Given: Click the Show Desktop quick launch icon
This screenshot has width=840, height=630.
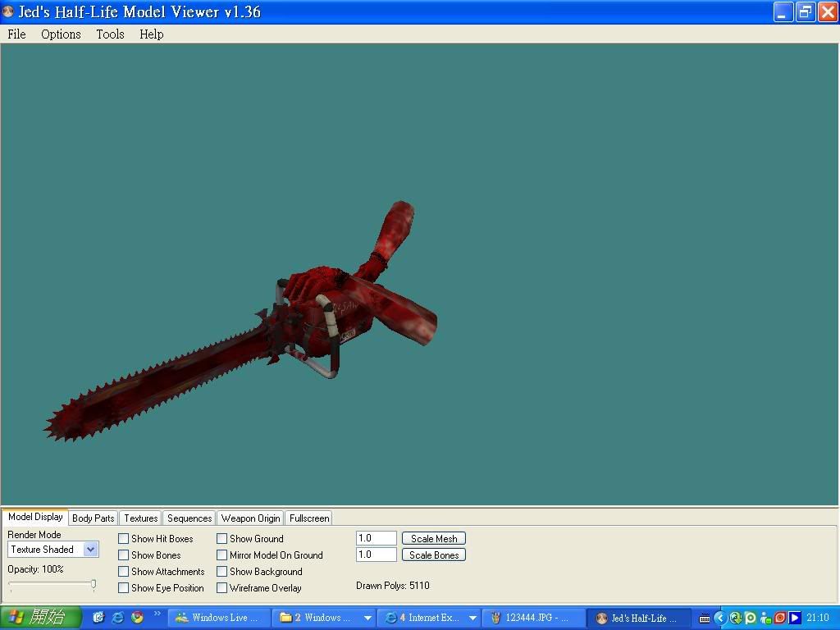Looking at the screenshot, I should (x=98, y=617).
